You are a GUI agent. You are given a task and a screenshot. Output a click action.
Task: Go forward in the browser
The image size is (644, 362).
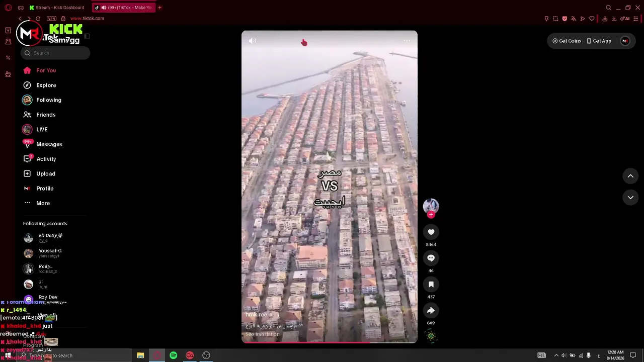(x=29, y=19)
